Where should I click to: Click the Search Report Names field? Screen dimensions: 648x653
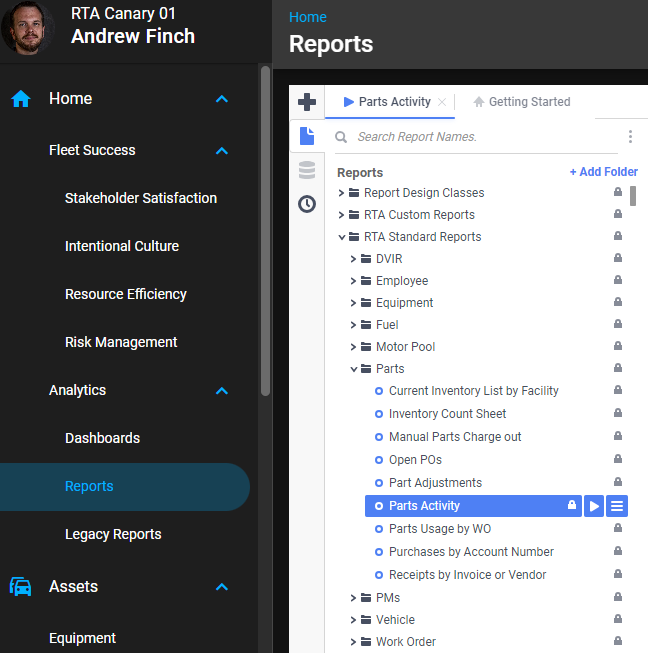(x=480, y=137)
